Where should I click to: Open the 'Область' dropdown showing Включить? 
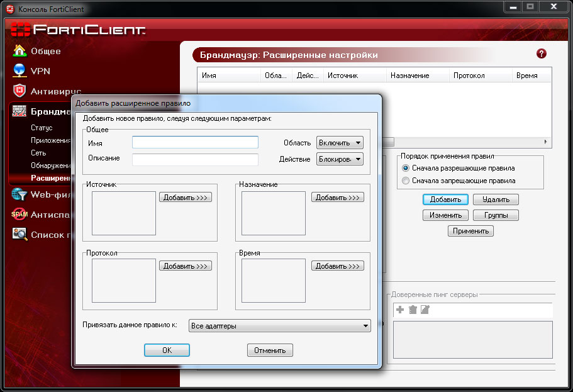pos(340,143)
